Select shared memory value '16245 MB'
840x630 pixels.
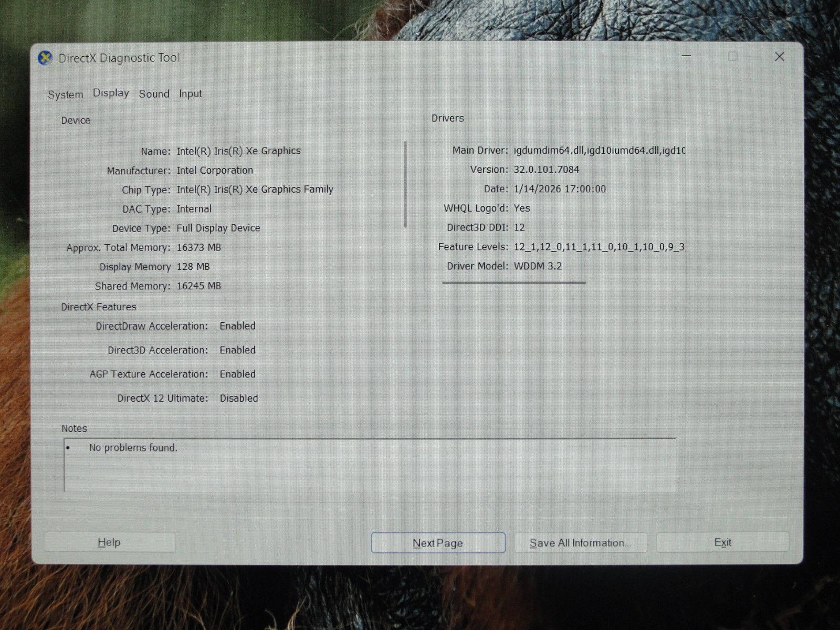pyautogui.click(x=198, y=286)
